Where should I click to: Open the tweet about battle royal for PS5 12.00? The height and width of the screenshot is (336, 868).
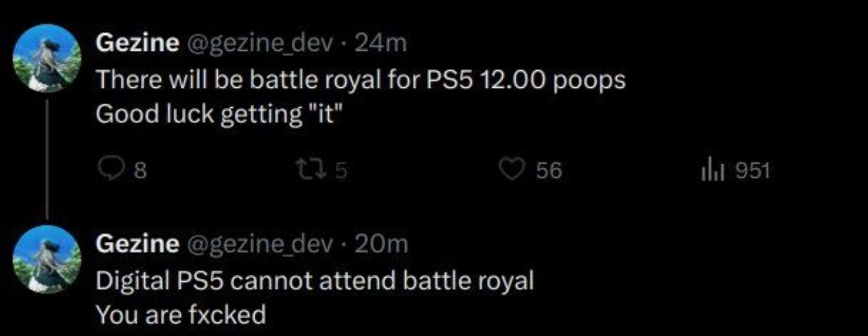(361, 80)
